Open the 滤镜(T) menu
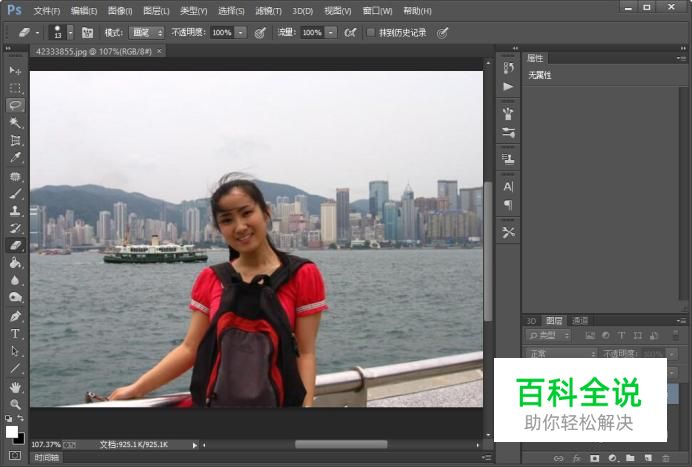 pyautogui.click(x=266, y=10)
